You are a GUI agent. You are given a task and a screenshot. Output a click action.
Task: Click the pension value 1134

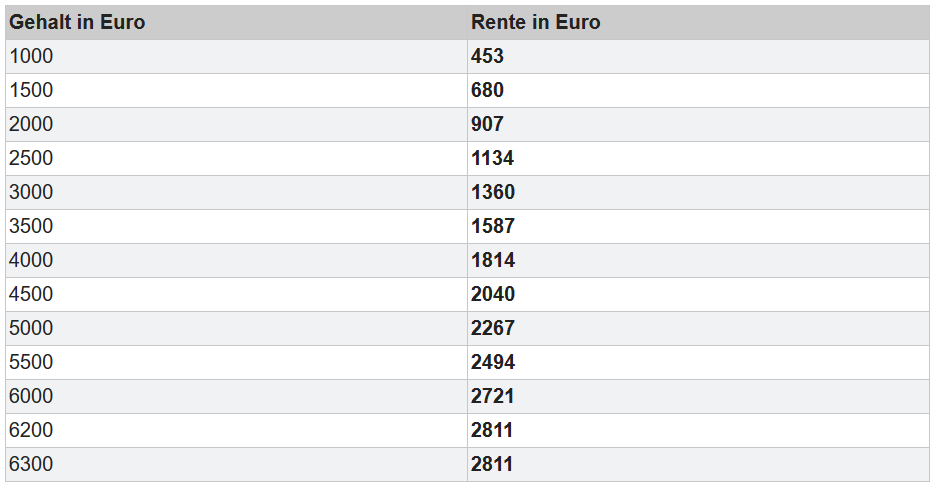click(x=493, y=158)
